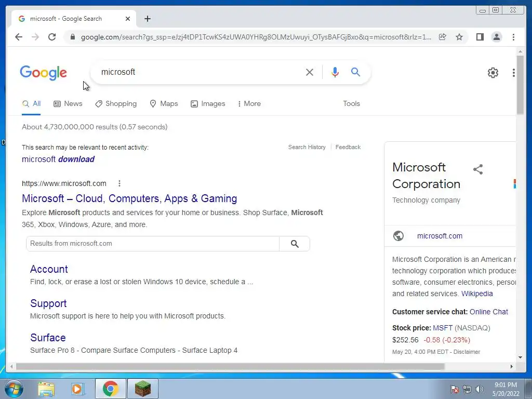The image size is (532, 399).
Task: Open Chrome's three-dot menu
Action: pyautogui.click(x=513, y=37)
